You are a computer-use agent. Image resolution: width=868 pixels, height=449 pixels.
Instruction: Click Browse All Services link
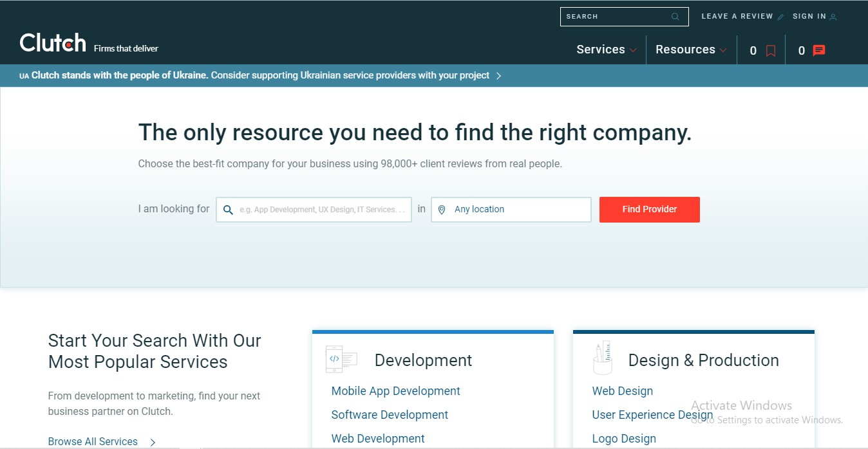93,442
